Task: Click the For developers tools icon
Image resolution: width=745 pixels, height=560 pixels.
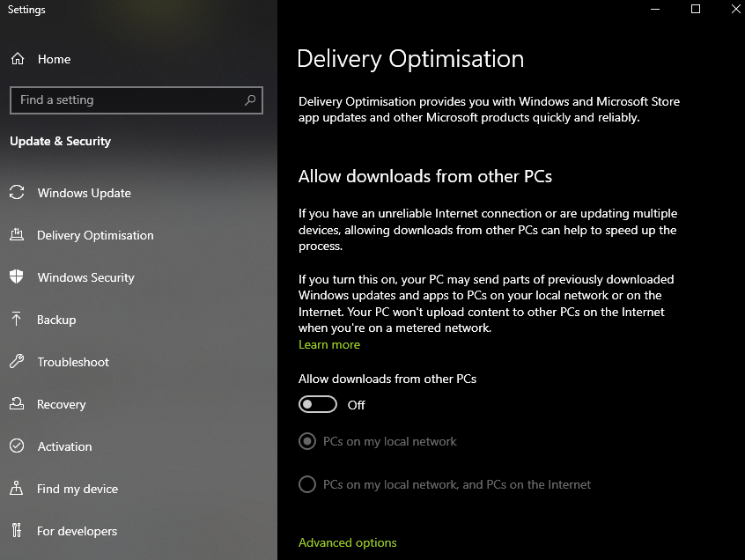Action: point(17,530)
